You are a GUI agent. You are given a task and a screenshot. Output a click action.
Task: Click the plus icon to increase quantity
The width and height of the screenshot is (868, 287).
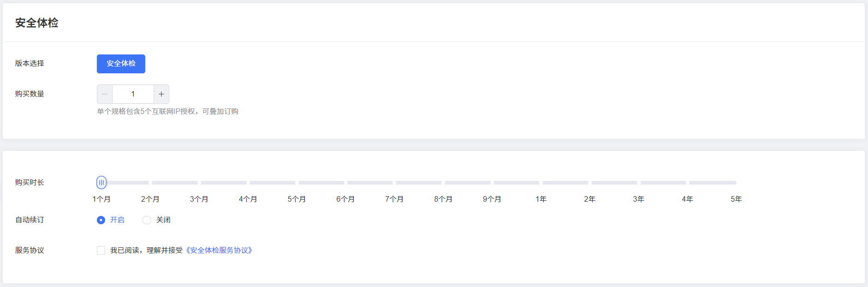pyautogui.click(x=161, y=94)
